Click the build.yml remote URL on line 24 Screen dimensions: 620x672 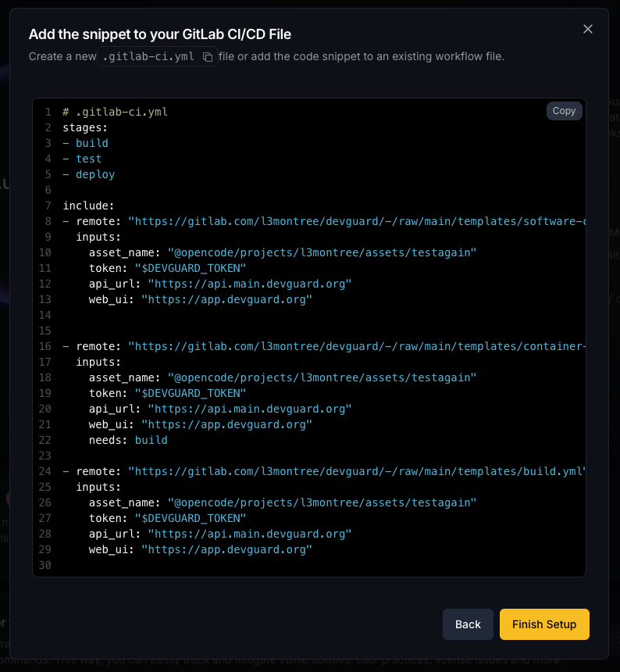[x=357, y=471]
